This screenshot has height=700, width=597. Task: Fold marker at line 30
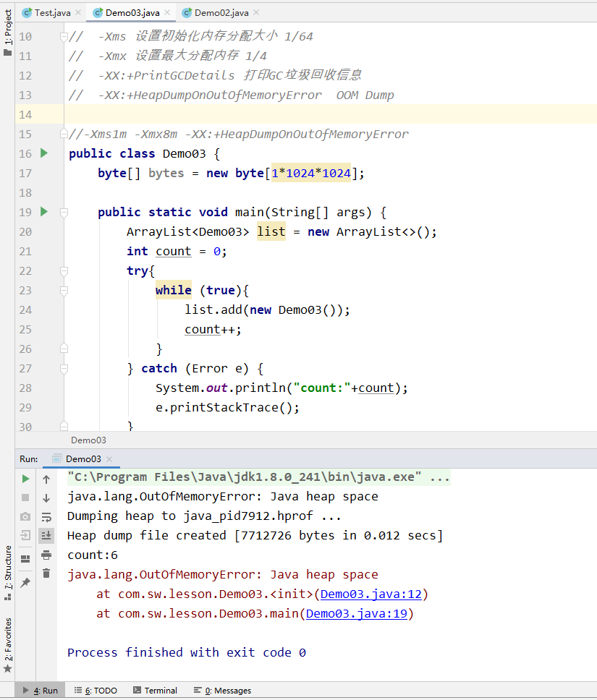tap(64, 426)
